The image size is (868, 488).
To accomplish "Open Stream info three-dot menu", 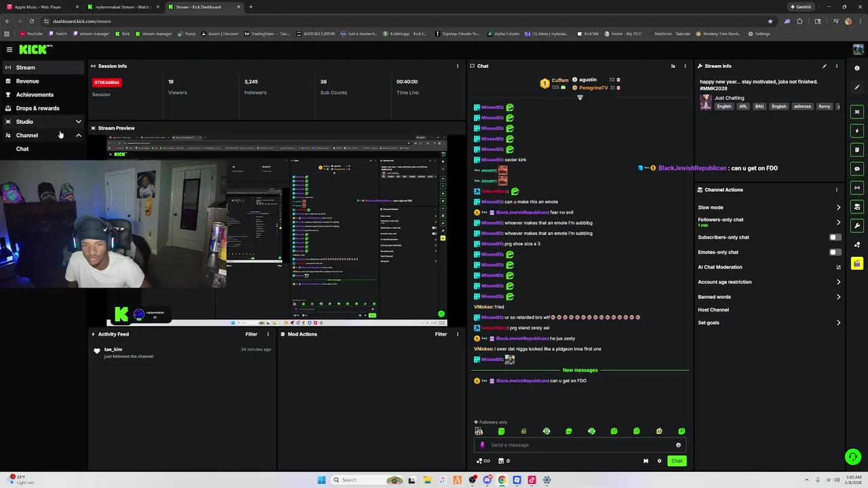I will pos(837,66).
